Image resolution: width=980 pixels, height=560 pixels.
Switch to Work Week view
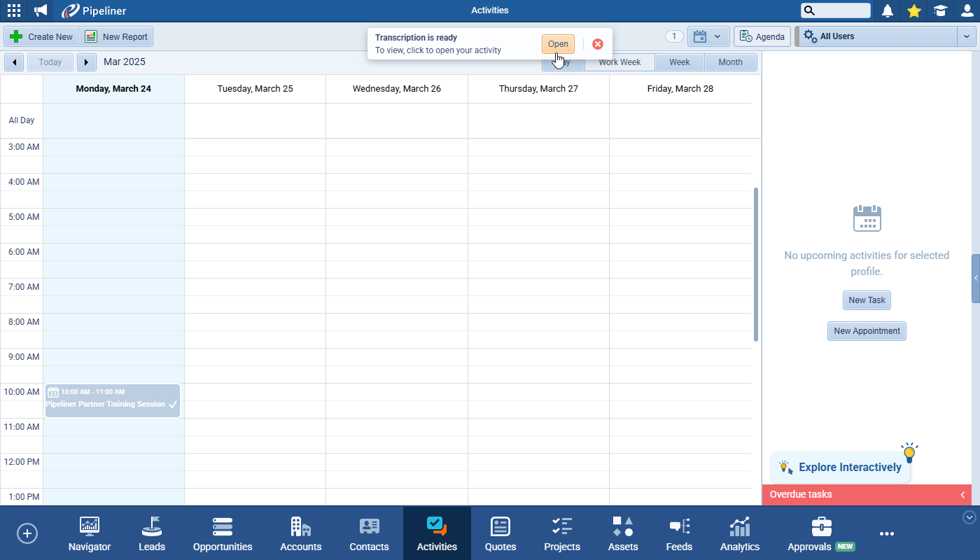click(619, 62)
